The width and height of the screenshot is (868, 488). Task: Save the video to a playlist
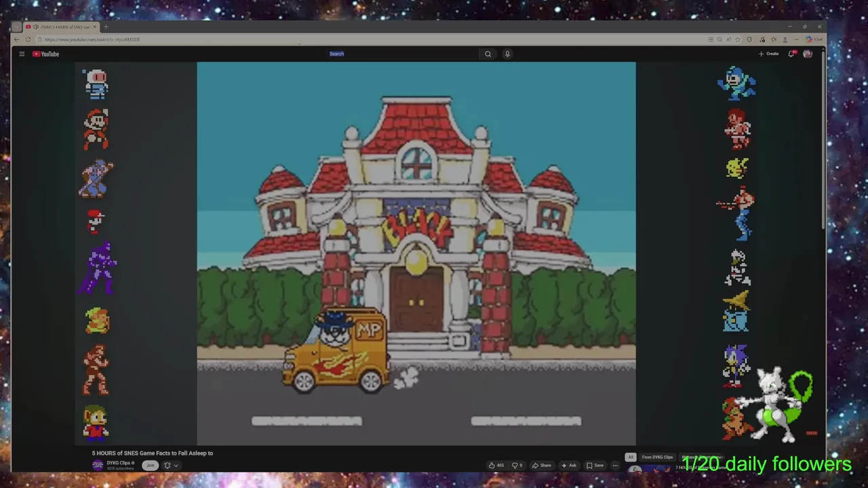click(595, 466)
